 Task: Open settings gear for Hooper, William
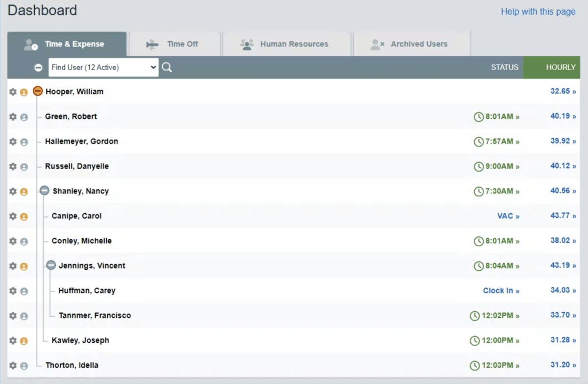pos(13,92)
